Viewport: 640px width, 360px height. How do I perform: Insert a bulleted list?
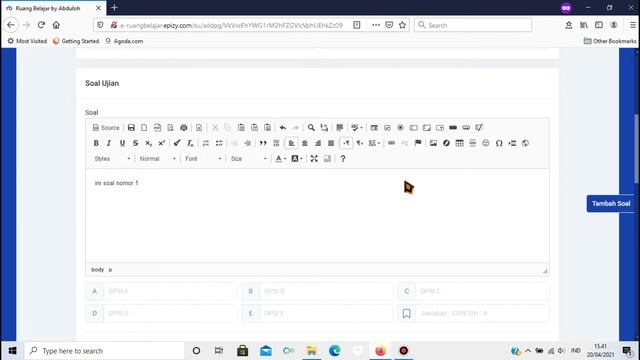point(219,143)
